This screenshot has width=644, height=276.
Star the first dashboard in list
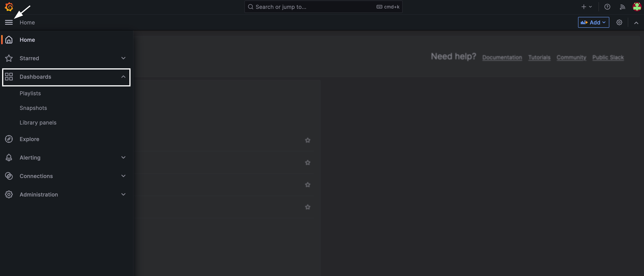click(x=308, y=140)
